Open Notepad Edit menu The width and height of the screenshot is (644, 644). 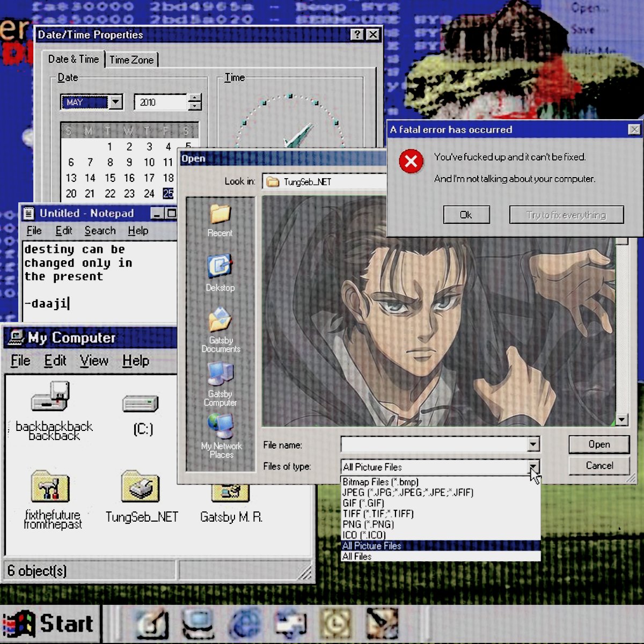point(64,230)
